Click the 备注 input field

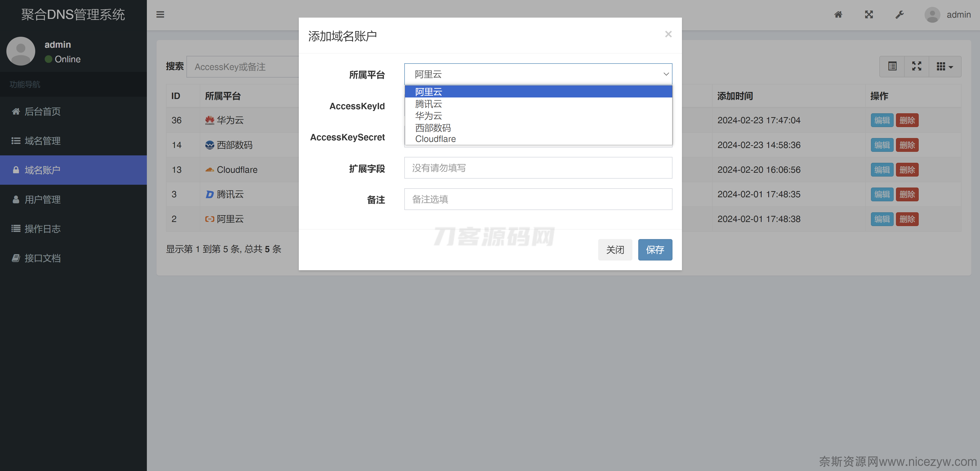(538, 199)
